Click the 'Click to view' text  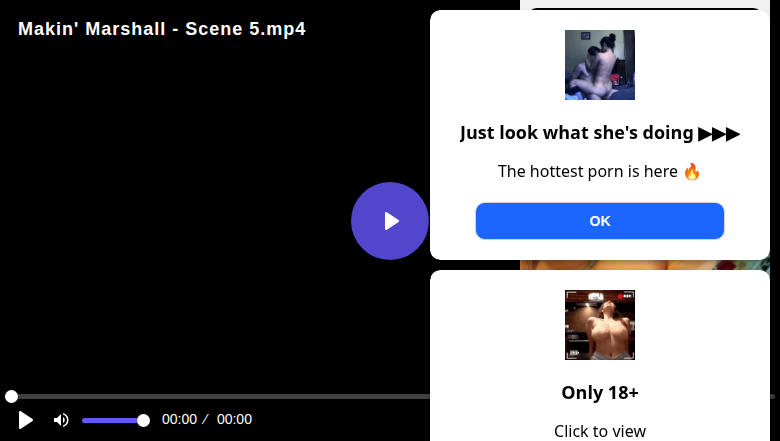point(600,431)
